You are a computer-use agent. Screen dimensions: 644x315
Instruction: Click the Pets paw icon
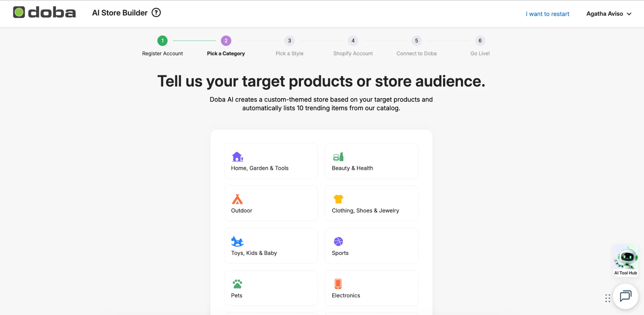pyautogui.click(x=237, y=284)
